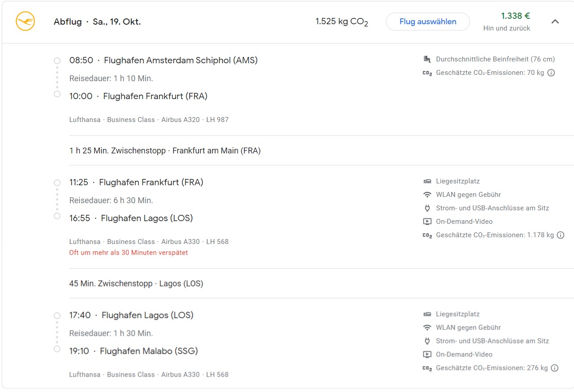This screenshot has width=574, height=392.
Task: Click the Frankfurt flight Wi-Fi icon
Action: click(427, 195)
